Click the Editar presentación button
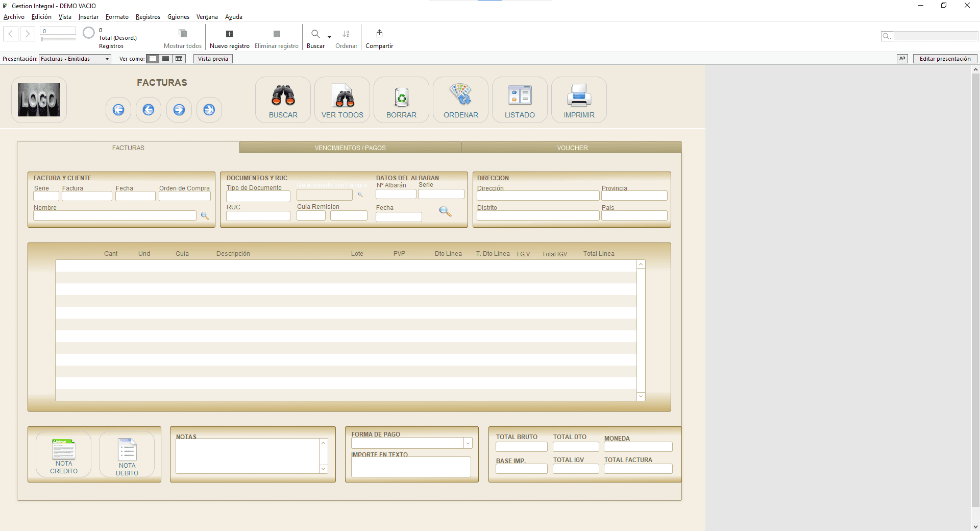 click(x=945, y=59)
